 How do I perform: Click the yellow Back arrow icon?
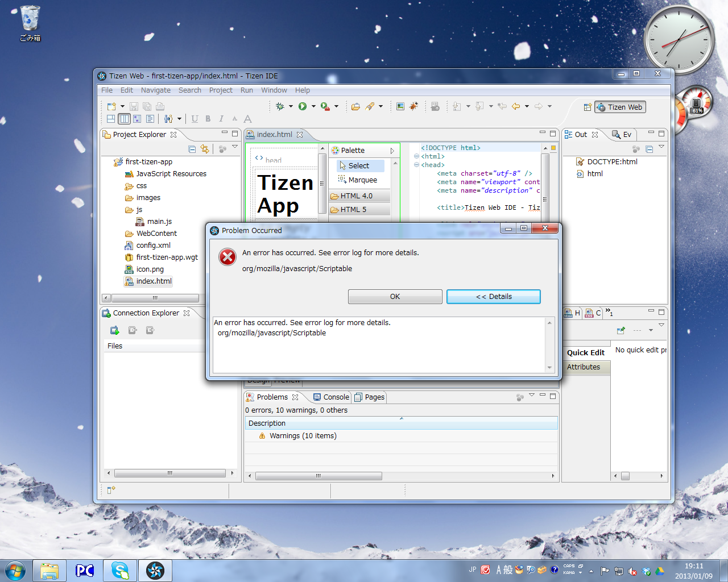tap(516, 106)
